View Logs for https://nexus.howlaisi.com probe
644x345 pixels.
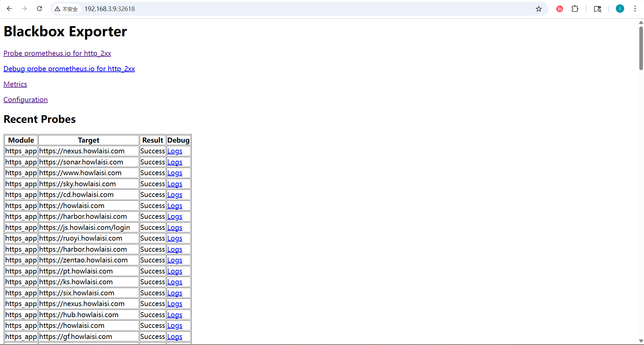coord(175,151)
